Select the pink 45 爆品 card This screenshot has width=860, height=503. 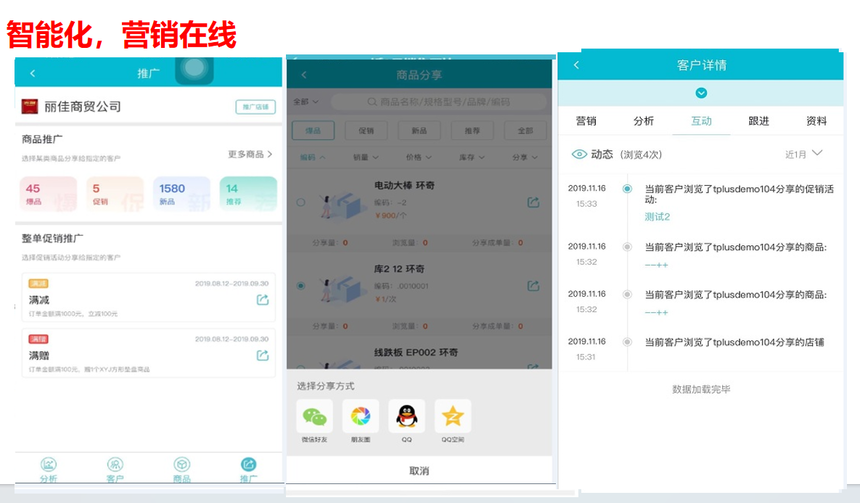point(48,194)
